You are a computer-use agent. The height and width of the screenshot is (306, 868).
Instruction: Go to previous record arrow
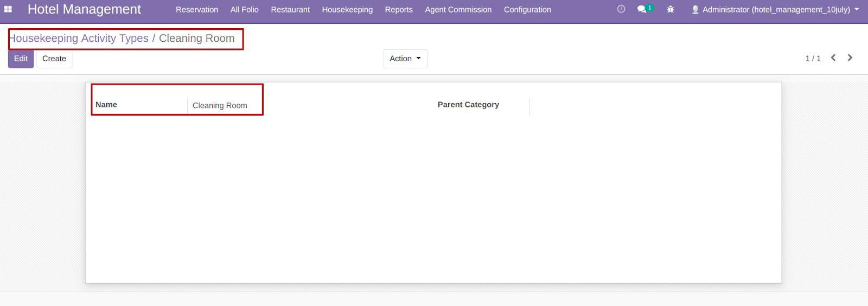point(833,58)
